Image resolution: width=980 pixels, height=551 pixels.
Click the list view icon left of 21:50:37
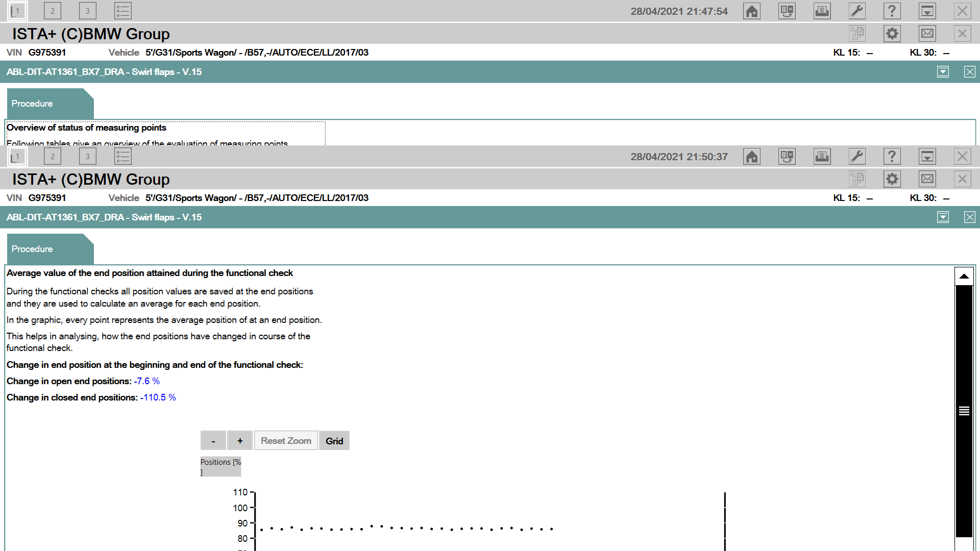point(123,157)
